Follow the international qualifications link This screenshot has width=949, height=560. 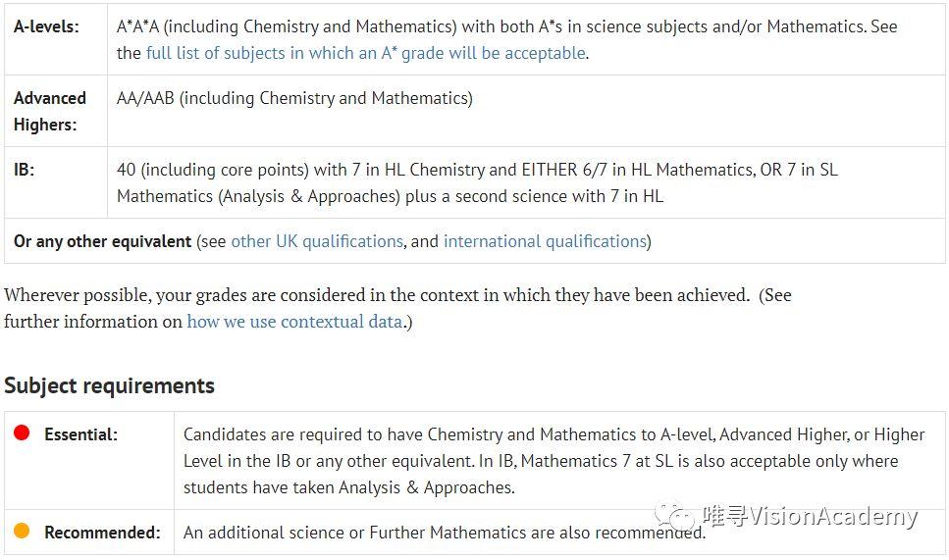click(x=545, y=241)
